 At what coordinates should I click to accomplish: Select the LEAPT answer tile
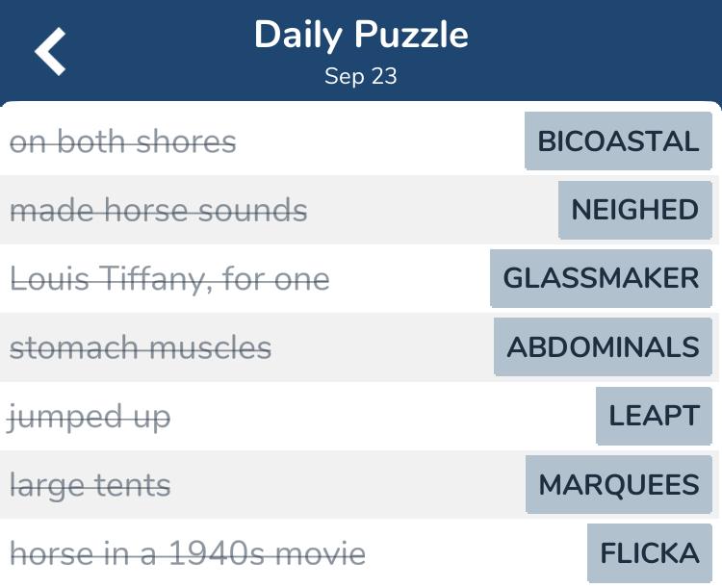tap(654, 416)
